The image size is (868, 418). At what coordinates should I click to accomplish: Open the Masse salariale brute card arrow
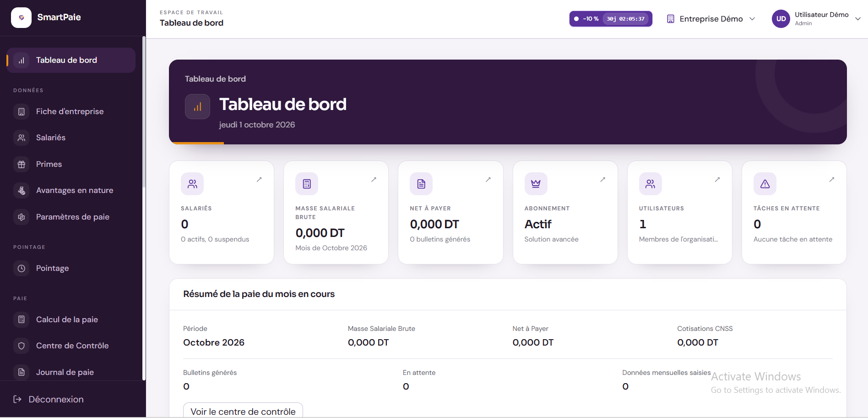point(374,180)
